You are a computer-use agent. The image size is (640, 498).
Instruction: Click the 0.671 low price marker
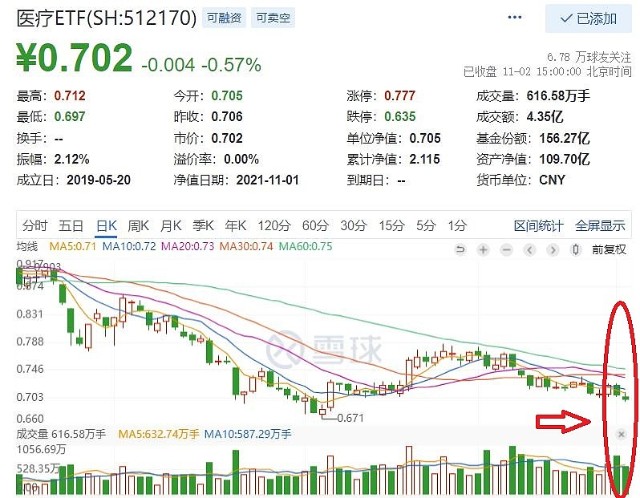click(350, 418)
